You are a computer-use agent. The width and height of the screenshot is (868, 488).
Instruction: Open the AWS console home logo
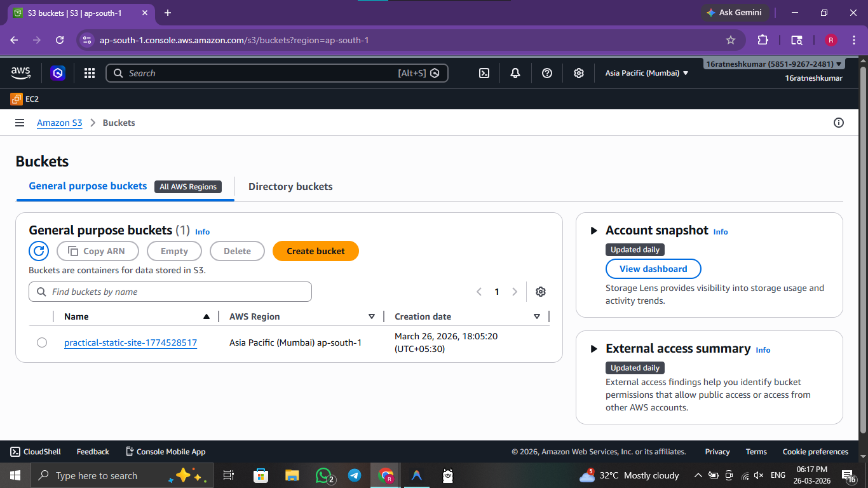21,73
